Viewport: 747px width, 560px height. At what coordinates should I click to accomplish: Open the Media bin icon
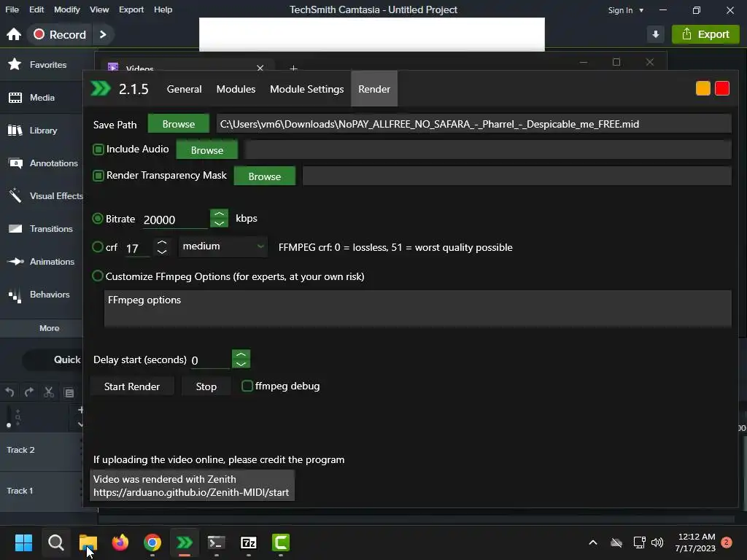coord(15,98)
